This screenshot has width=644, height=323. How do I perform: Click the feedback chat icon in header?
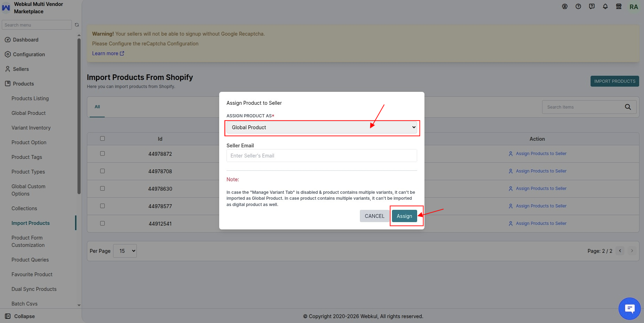(x=592, y=6)
